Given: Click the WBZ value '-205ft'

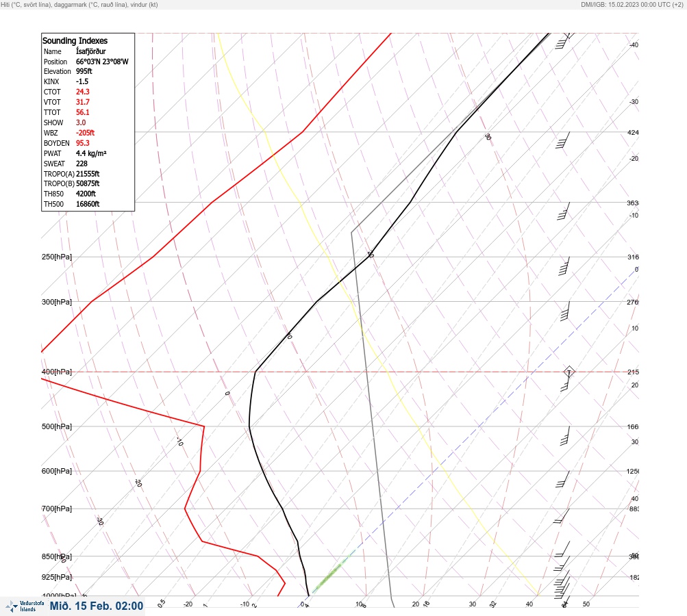Looking at the screenshot, I should tap(85, 133).
